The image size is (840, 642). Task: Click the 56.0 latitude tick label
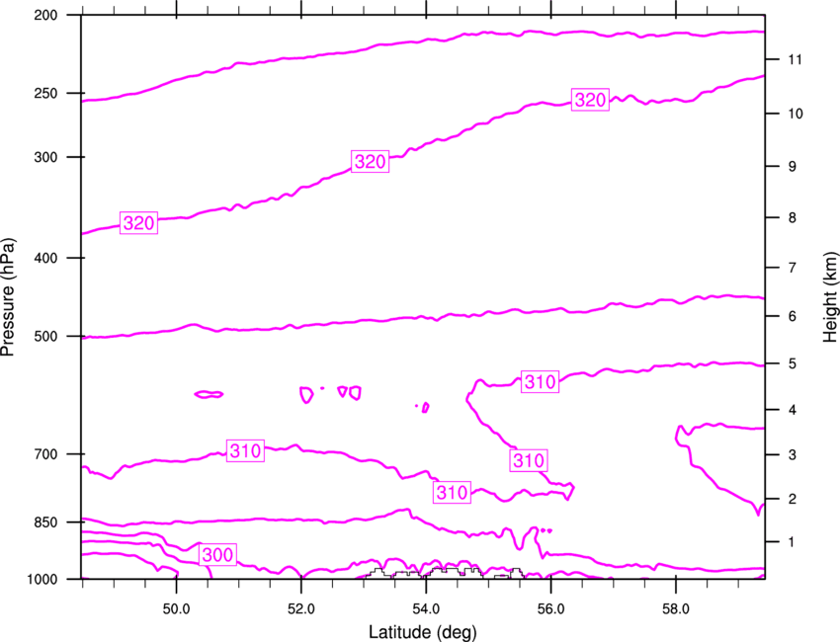[x=550, y=609]
